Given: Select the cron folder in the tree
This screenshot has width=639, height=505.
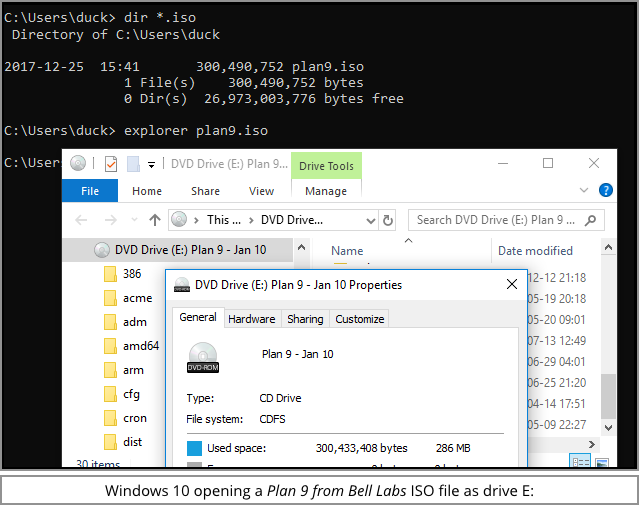Looking at the screenshot, I should coord(134,418).
